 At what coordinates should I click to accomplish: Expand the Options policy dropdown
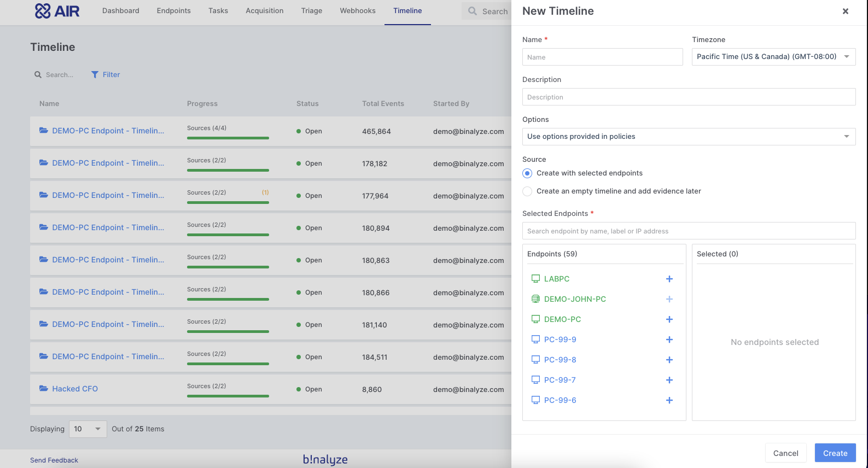coord(689,137)
